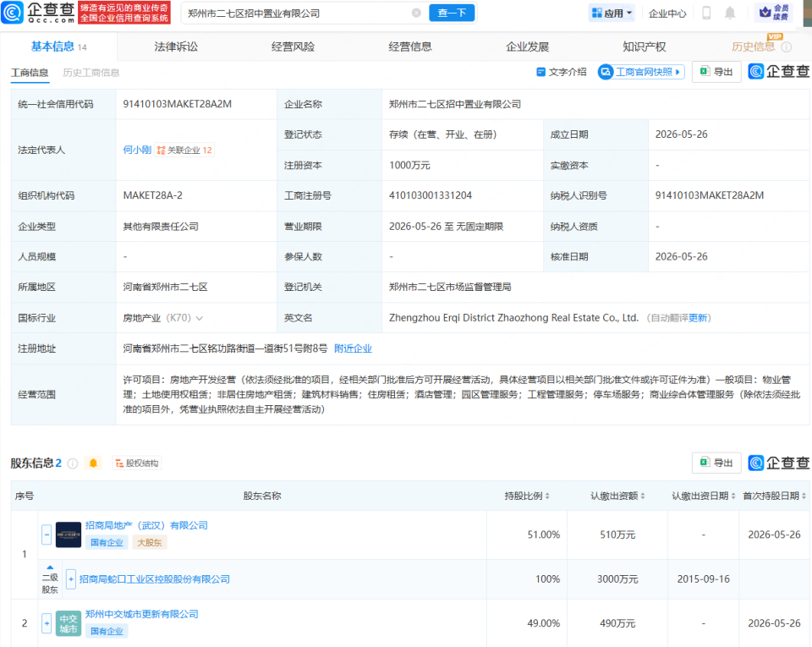Click 国有企业 tag under 郑州中交城市更新
Viewport: 812px width, 647px height.
coord(107,631)
